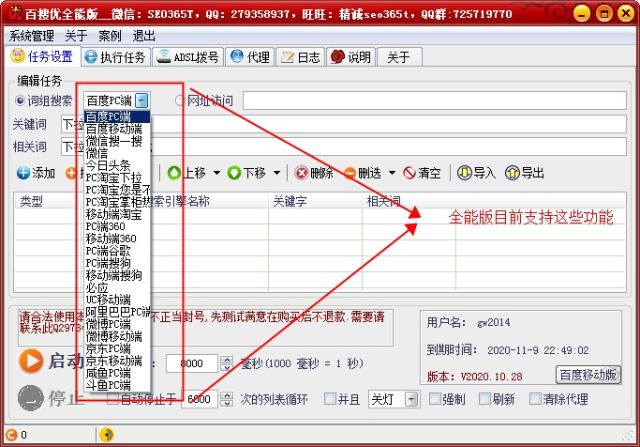Screen dimensions: 640x447
Task: Choose UC移动端 in the dropdown list
Action: (117, 300)
